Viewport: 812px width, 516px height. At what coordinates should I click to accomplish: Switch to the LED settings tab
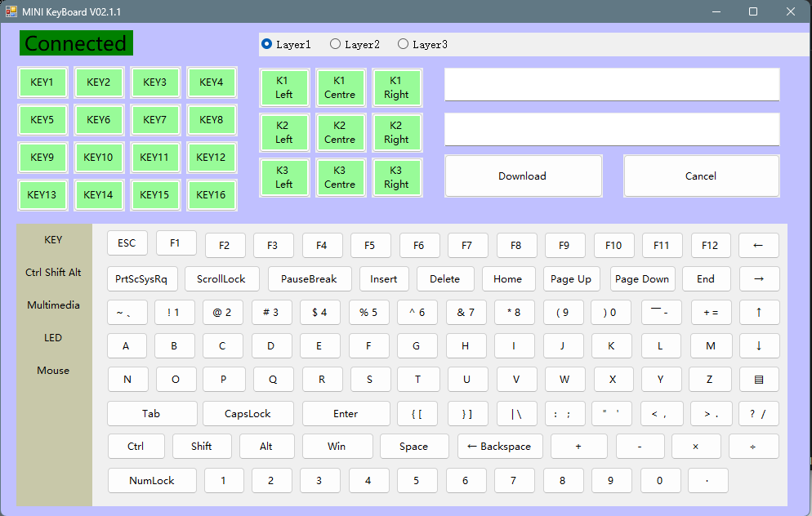pos(52,337)
